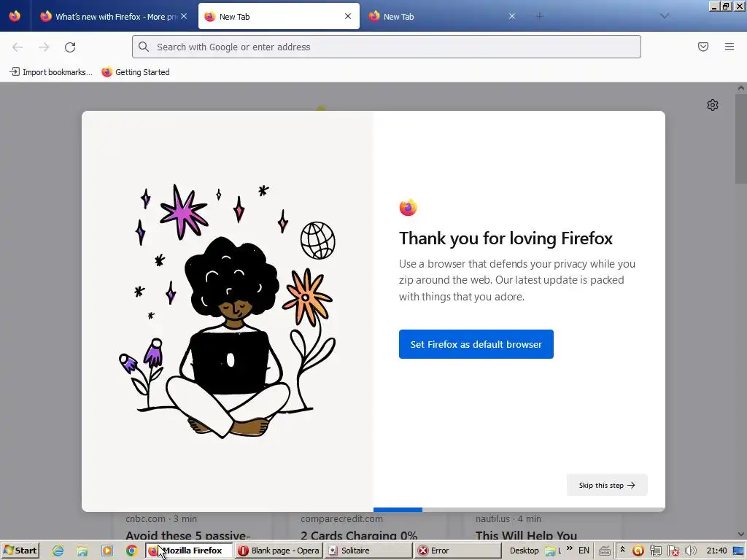747x560 pixels.
Task: Click scrollbar down arrow
Action: point(741,534)
